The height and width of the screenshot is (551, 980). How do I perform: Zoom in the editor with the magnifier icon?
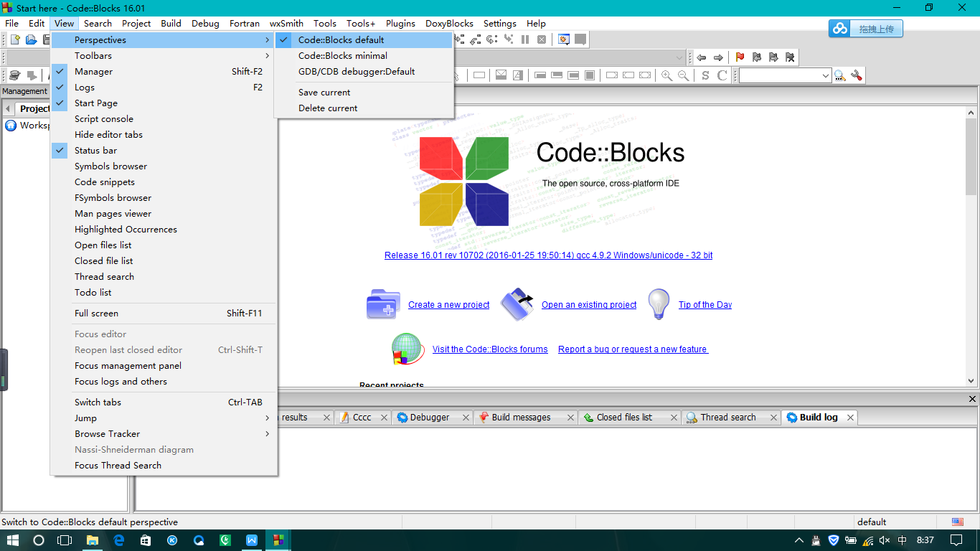[666, 75]
